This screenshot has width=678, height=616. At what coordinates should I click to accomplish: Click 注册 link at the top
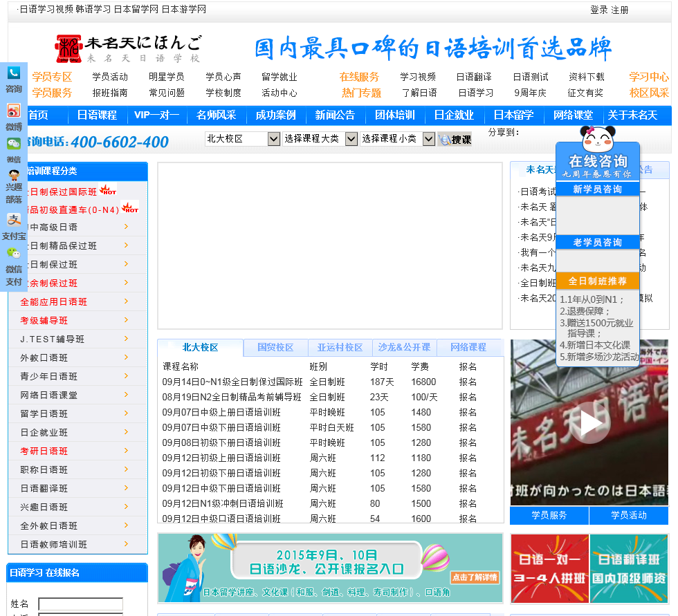pyautogui.click(x=620, y=10)
